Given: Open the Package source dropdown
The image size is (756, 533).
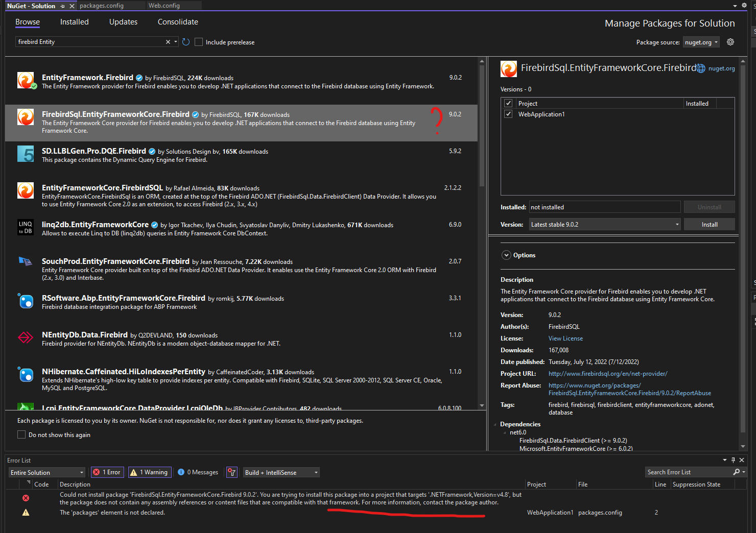Looking at the screenshot, I should (701, 42).
